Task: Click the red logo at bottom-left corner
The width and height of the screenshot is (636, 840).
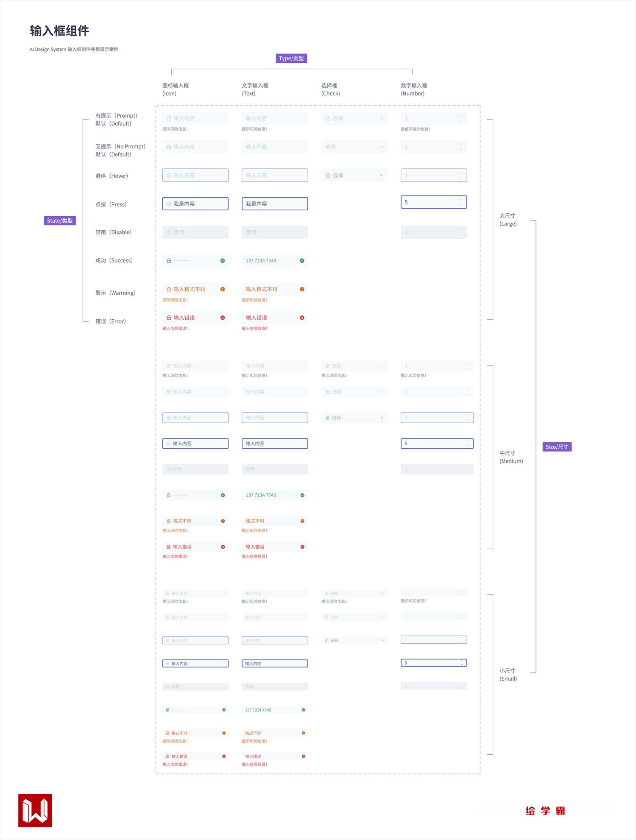Action: point(35,810)
